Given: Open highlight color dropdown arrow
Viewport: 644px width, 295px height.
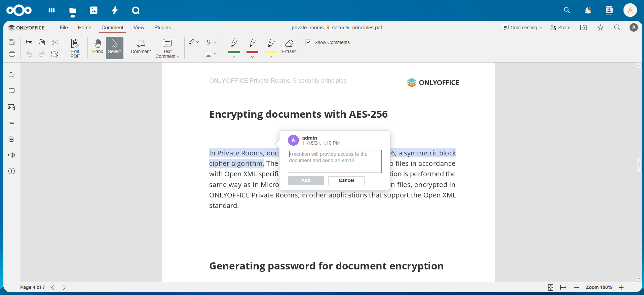Looking at the screenshot, I should [198, 42].
